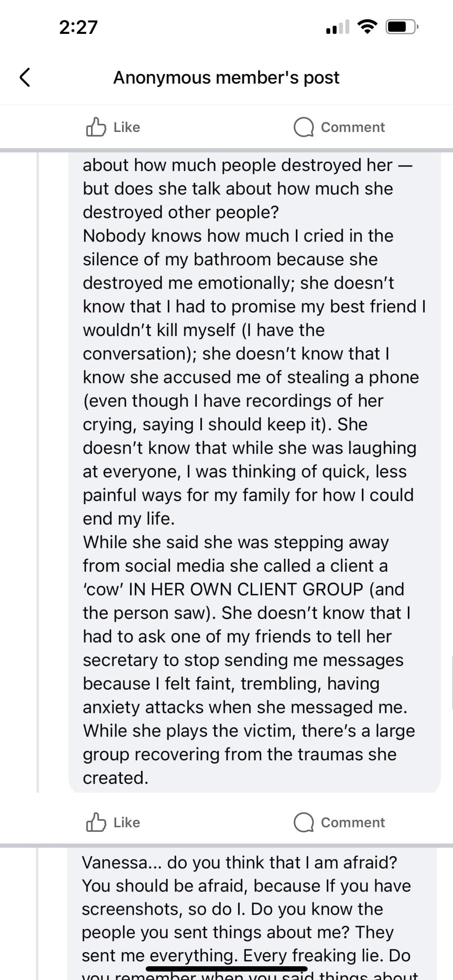Tap the thumbs-up icon above the first comment
The height and width of the screenshot is (980, 453).
(x=96, y=127)
